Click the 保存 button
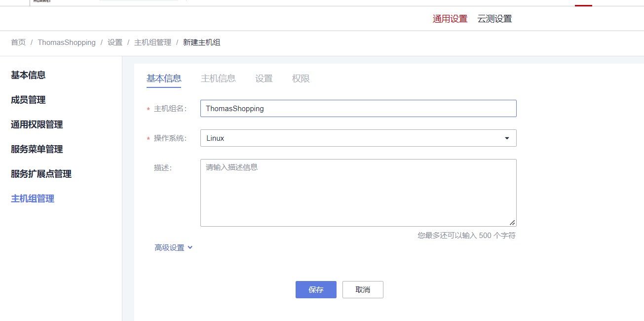 click(316, 290)
